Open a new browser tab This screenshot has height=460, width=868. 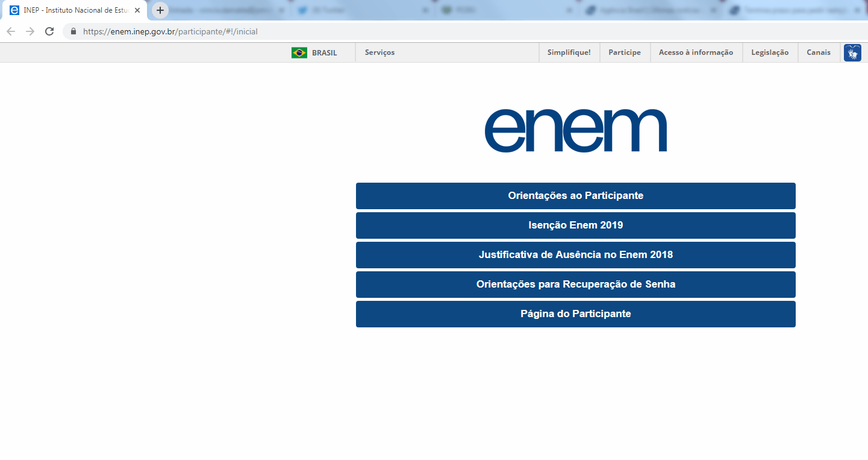pos(160,10)
